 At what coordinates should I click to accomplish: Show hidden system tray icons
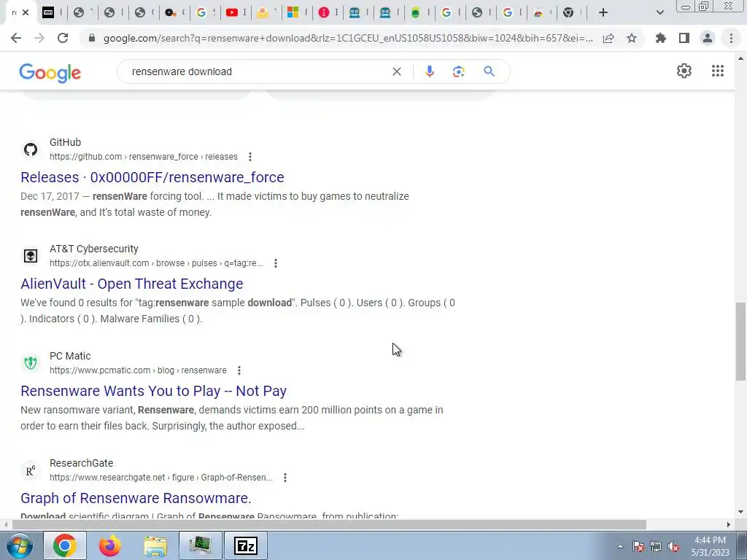(x=620, y=546)
